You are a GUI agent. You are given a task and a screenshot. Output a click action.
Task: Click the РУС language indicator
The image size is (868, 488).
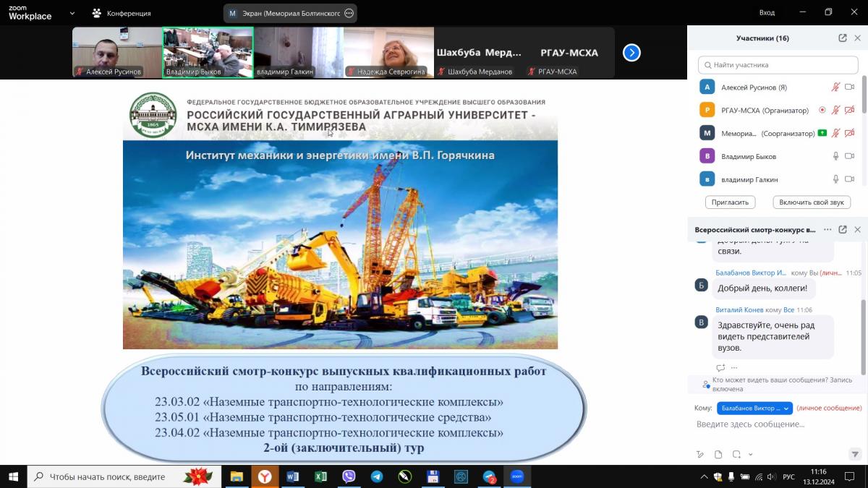[x=789, y=477]
